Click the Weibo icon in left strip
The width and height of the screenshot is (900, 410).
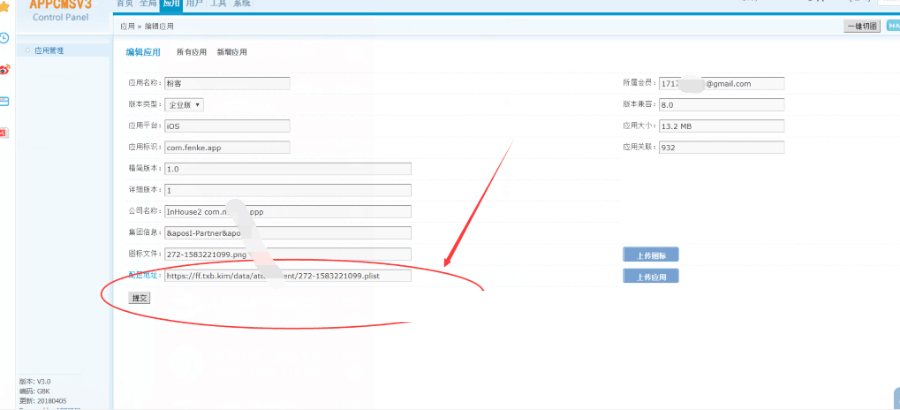pyautogui.click(x=5, y=69)
